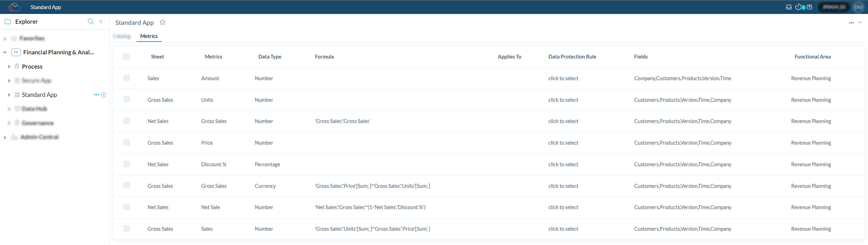Open the inbox tray icon in header

coord(789,7)
